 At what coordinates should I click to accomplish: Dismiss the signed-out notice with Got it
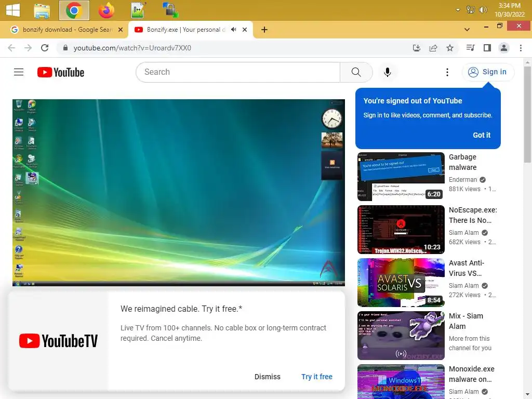(482, 135)
